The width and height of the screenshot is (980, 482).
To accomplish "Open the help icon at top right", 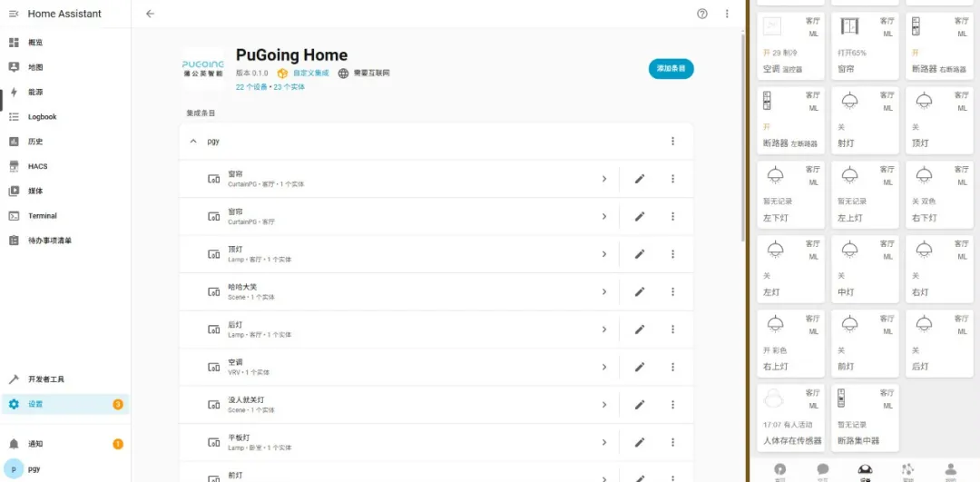I will pyautogui.click(x=702, y=14).
